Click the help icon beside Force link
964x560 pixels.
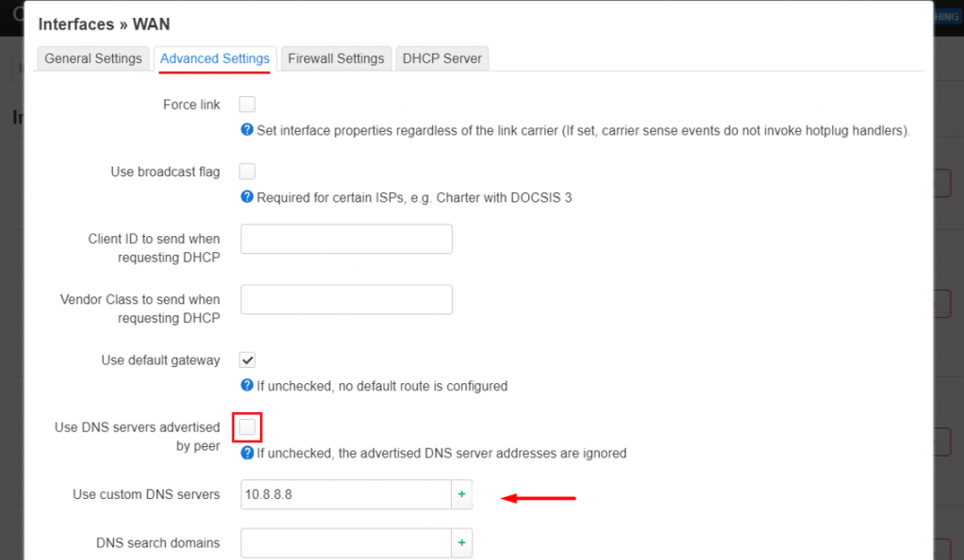(247, 130)
